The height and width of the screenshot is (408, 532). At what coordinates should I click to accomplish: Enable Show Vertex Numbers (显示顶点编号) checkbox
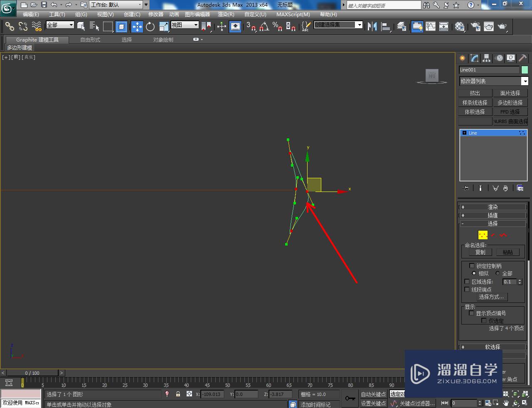tap(471, 313)
